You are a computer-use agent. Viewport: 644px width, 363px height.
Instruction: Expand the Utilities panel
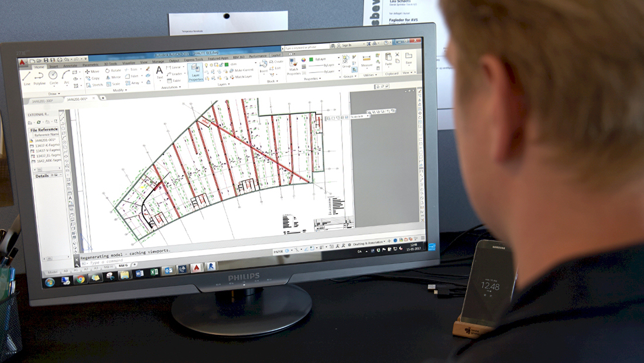369,75
